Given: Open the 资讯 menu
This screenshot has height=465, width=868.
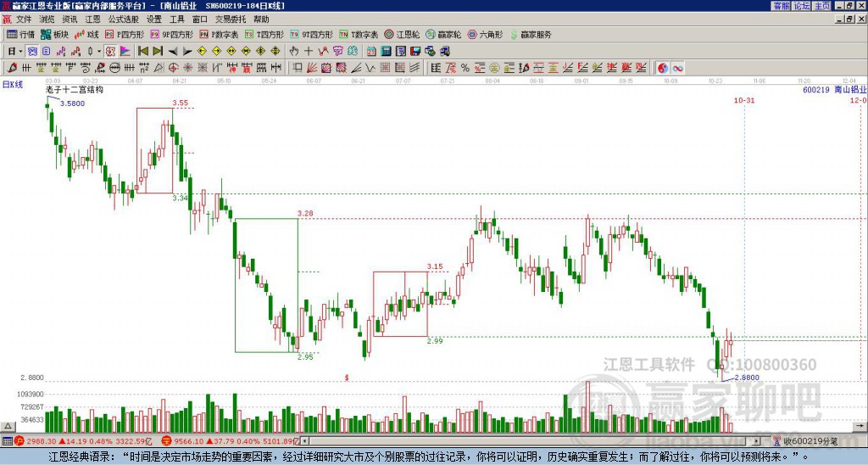Looking at the screenshot, I should pyautogui.click(x=70, y=20).
